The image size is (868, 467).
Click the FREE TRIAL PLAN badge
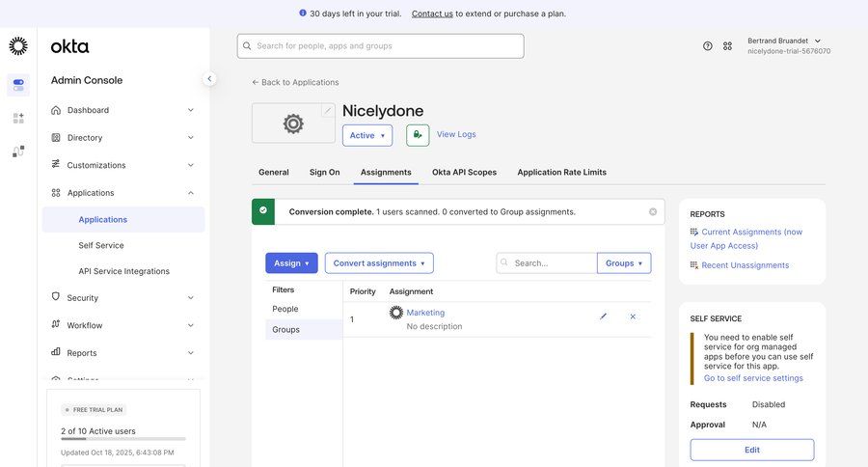(94, 410)
